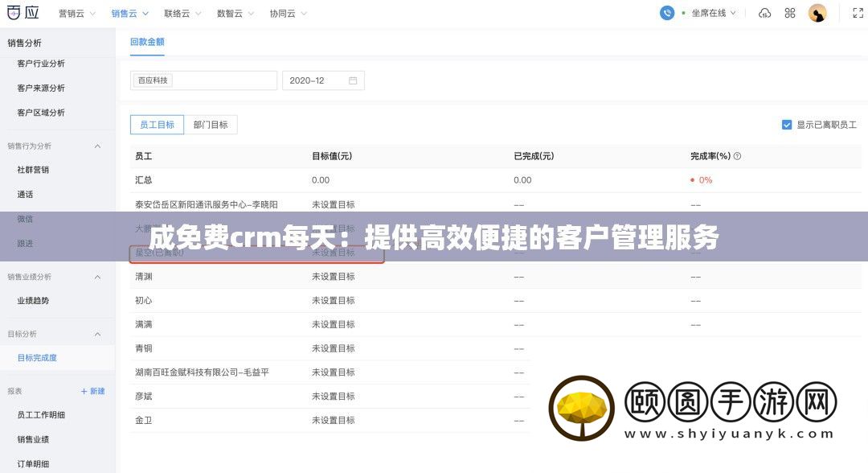The width and height of the screenshot is (868, 473).
Task: Click the 员工 column header
Action: (x=143, y=157)
